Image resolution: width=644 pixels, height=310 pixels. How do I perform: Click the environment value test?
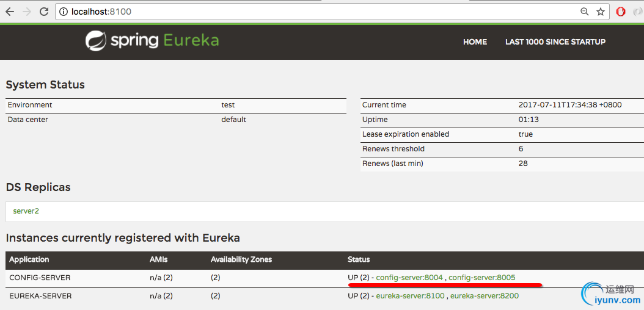coord(228,105)
